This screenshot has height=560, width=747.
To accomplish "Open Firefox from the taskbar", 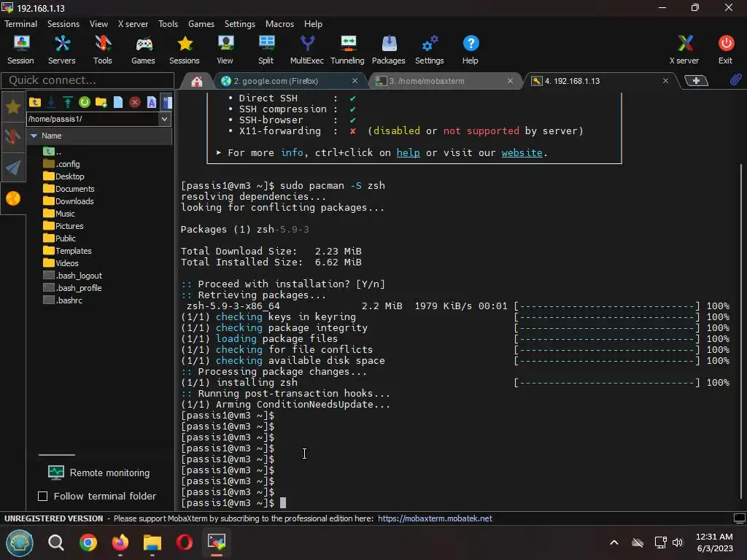I will (x=120, y=542).
